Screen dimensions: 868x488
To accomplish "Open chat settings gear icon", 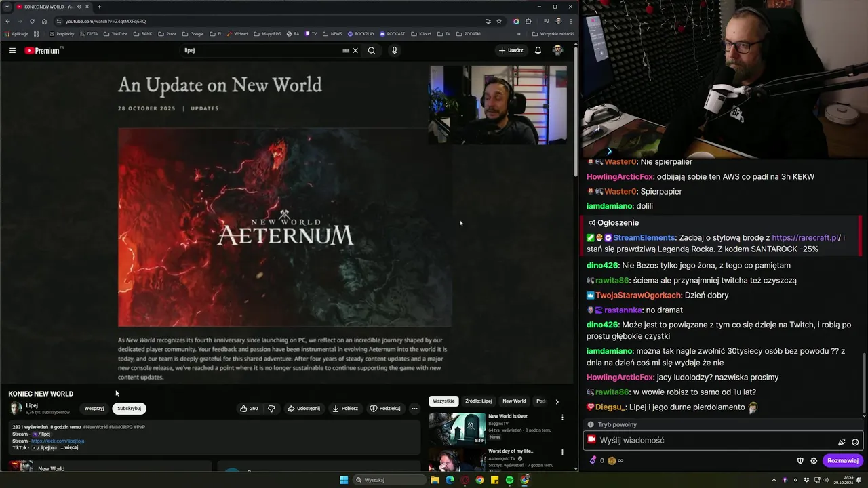I will [814, 461].
